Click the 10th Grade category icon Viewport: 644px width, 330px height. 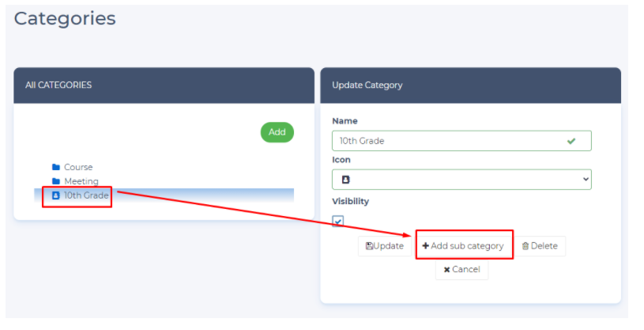(x=55, y=195)
